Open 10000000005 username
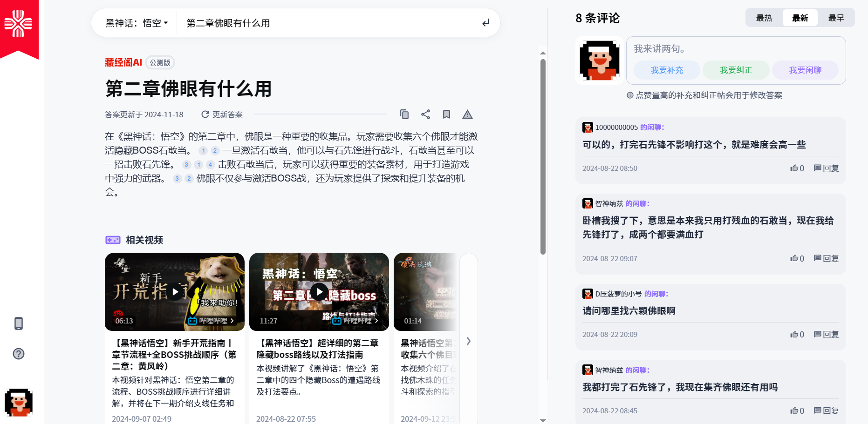The width and height of the screenshot is (868, 424). click(616, 127)
